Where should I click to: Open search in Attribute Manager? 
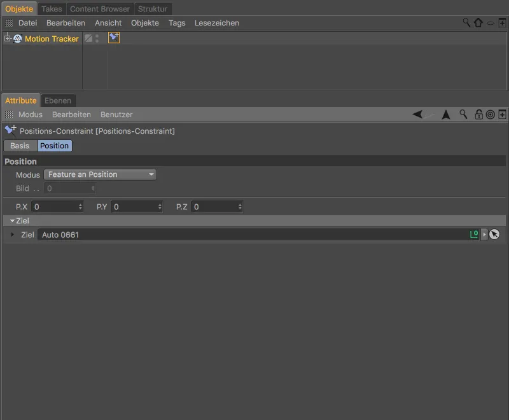(x=463, y=115)
